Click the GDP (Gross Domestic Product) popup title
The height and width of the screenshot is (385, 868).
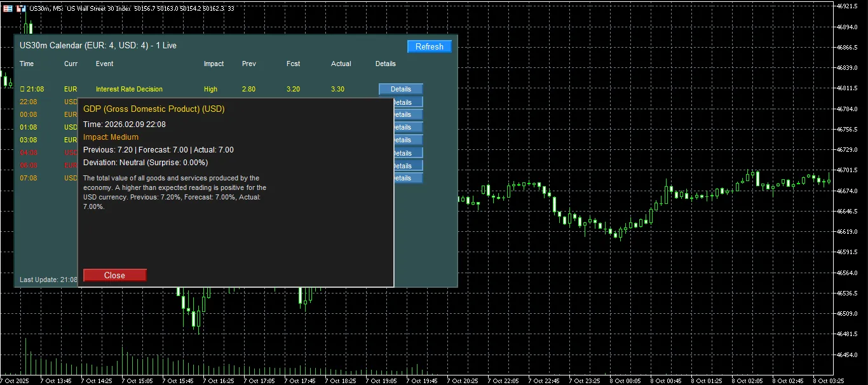(x=154, y=109)
